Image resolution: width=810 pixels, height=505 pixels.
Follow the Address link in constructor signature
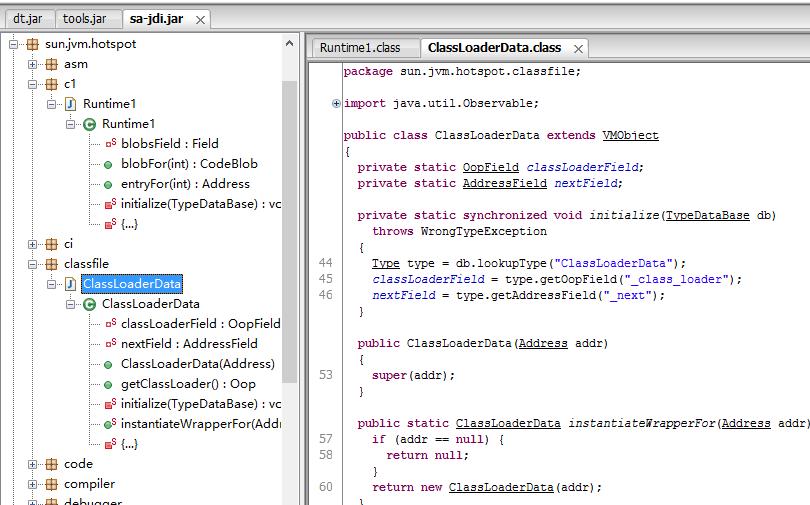coord(543,344)
